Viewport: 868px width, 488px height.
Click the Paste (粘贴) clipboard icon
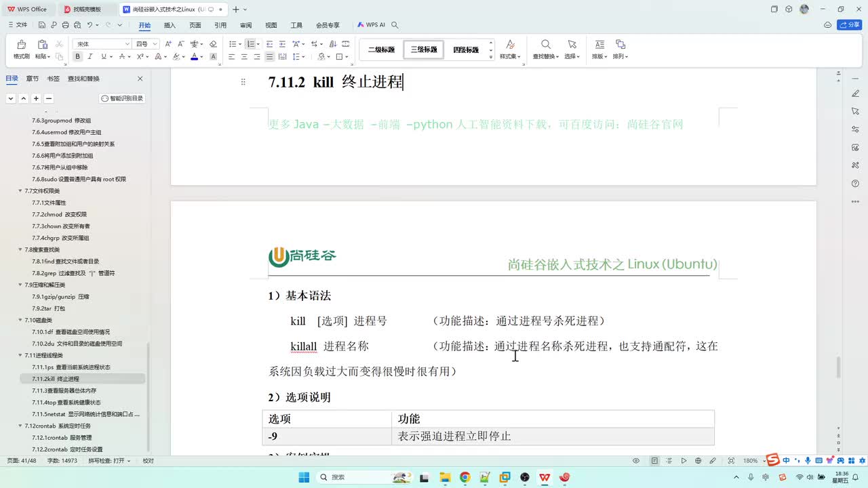(42, 45)
